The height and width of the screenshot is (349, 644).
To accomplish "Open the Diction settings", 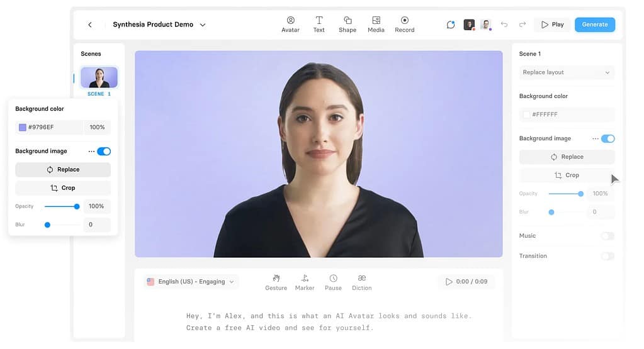I will click(361, 282).
